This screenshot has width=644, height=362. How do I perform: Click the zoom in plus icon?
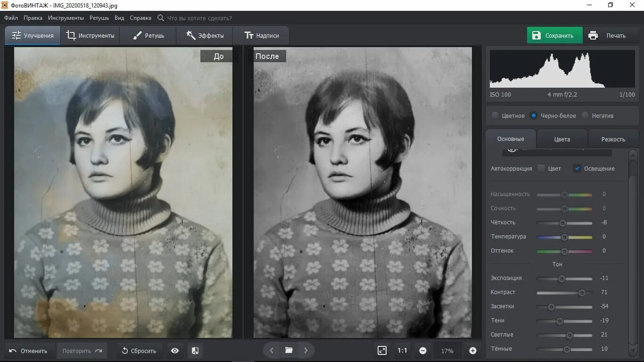[473, 351]
